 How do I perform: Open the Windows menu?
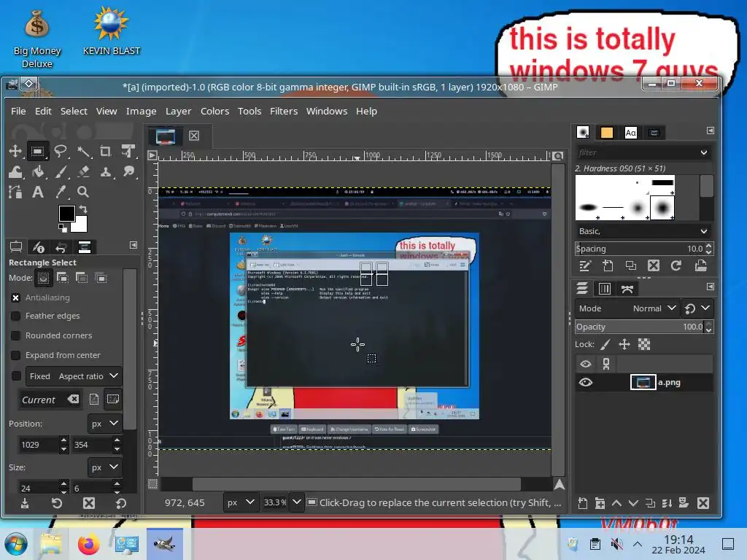point(326,111)
